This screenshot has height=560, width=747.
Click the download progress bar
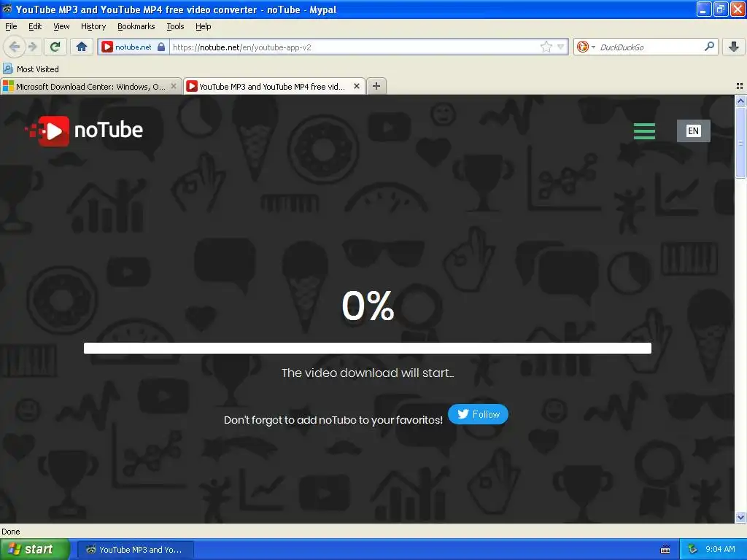tap(368, 348)
